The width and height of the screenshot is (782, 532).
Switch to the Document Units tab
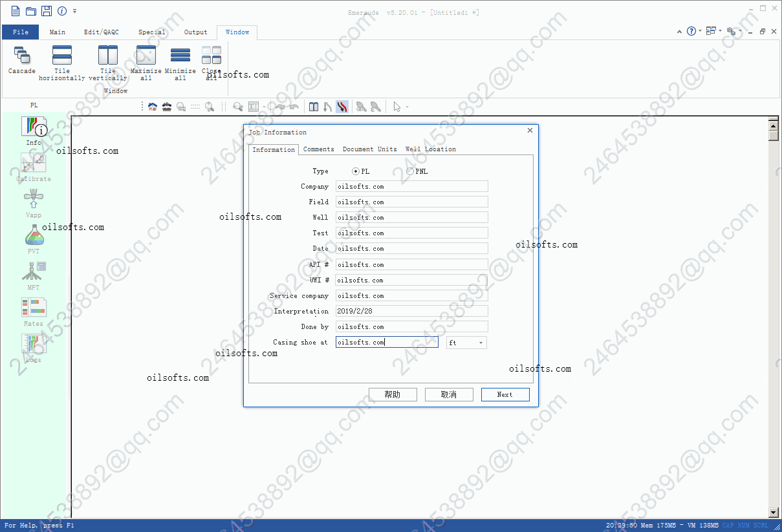point(370,149)
